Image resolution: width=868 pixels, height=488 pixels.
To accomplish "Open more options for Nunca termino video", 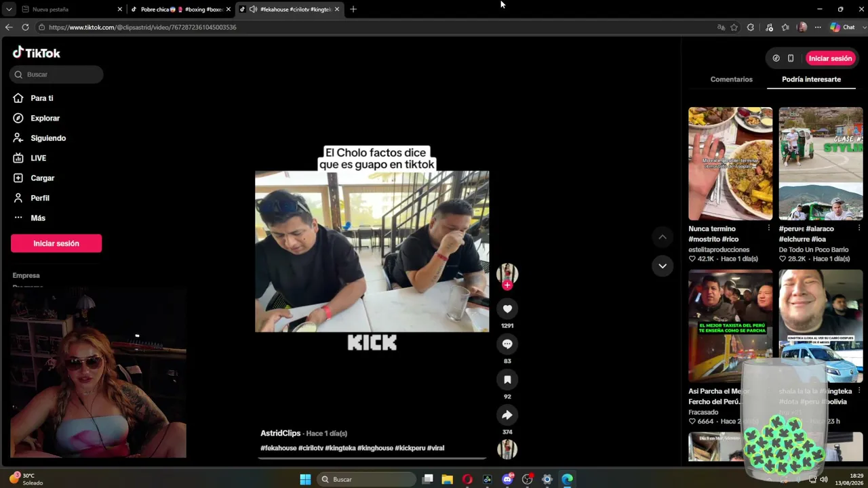I will point(768,228).
